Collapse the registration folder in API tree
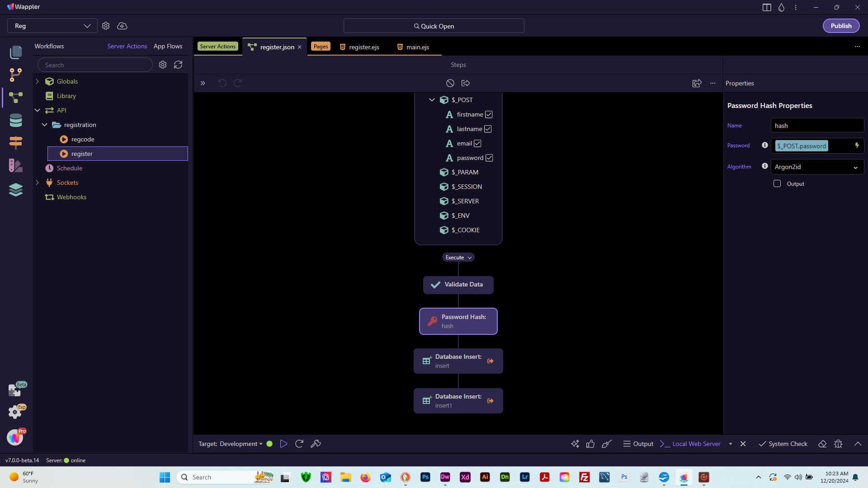The width and height of the screenshot is (868, 488). click(x=44, y=125)
